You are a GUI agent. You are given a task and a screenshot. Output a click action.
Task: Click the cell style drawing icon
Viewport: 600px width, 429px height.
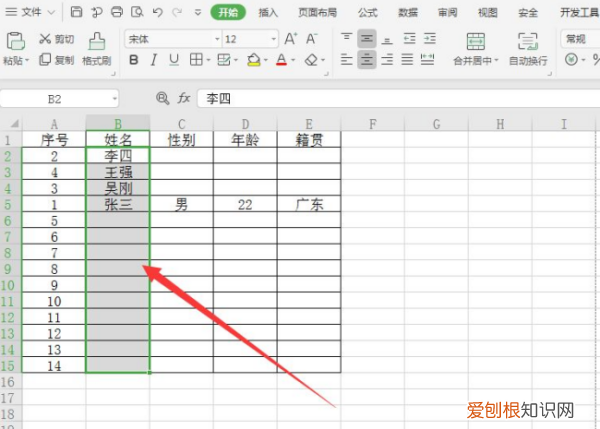point(223,60)
